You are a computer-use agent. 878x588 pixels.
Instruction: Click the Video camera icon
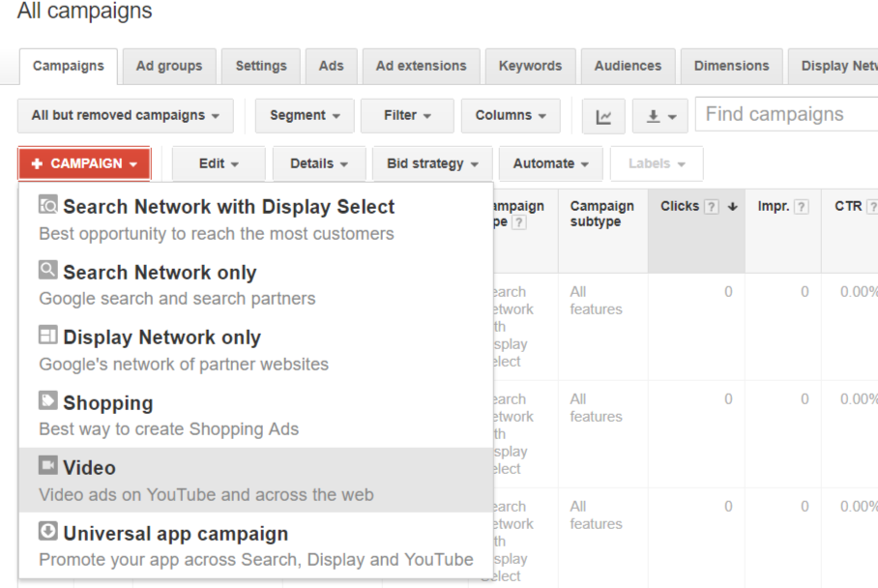click(x=47, y=465)
